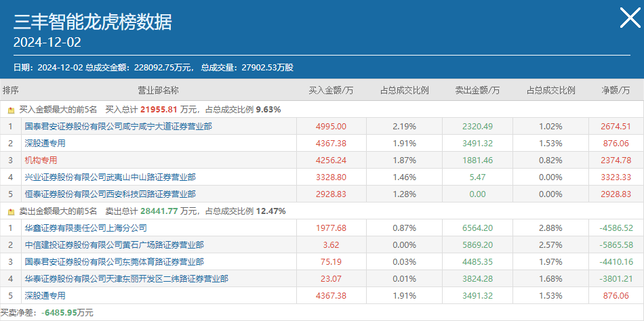
Task: Select net amount -4410.16
Action: coord(616,262)
